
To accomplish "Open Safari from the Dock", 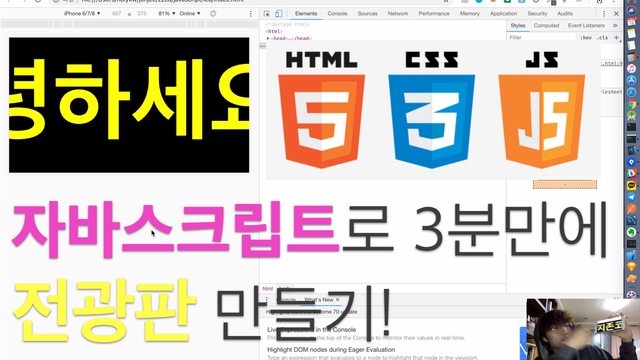I will pyautogui.click(x=631, y=92).
